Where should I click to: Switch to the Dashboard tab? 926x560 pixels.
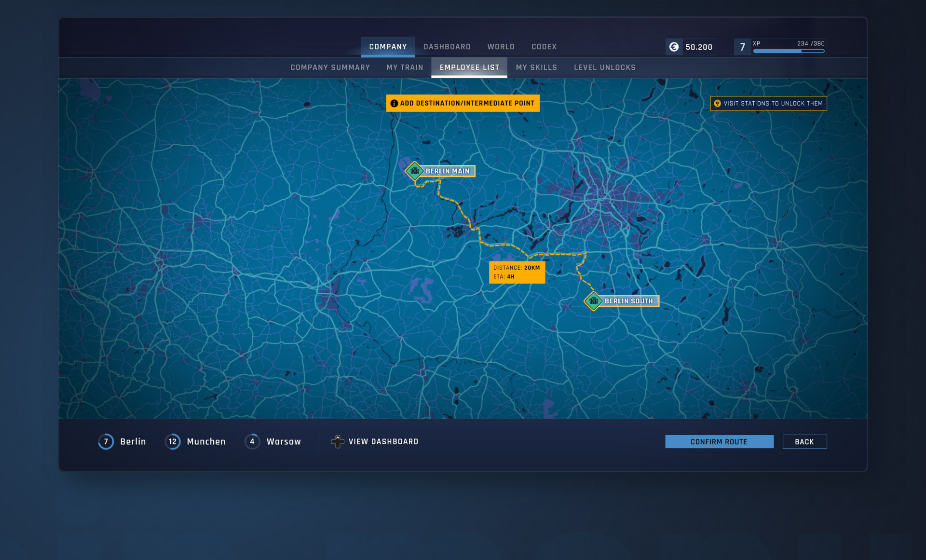tap(447, 47)
